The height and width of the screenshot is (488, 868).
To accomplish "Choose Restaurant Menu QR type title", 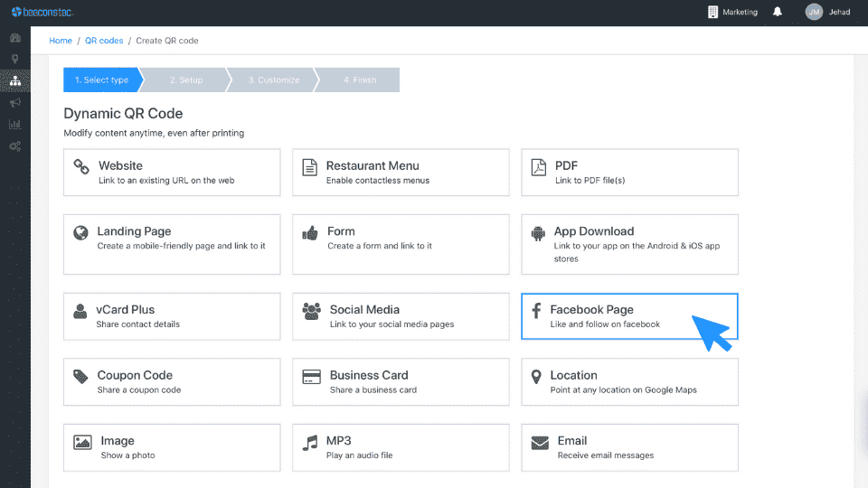I will click(373, 165).
